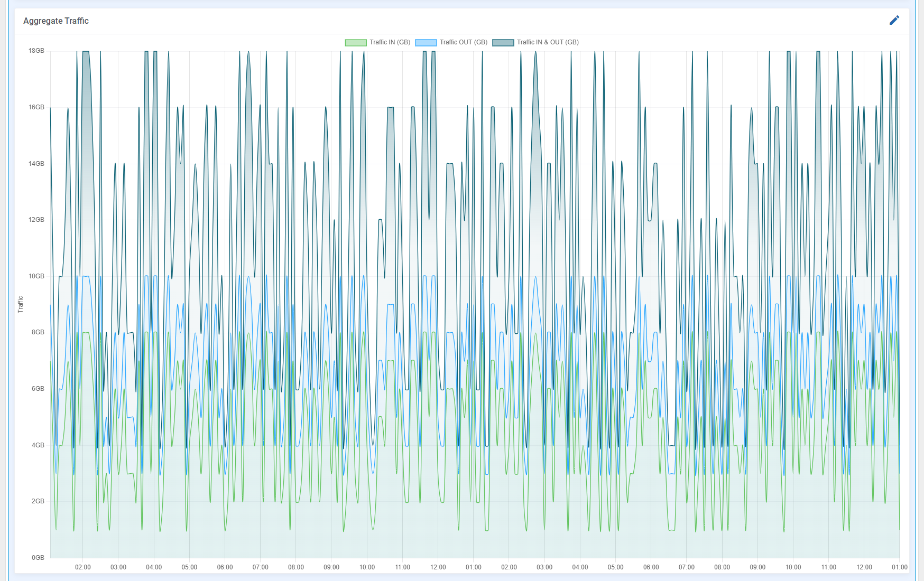Screen dimensions: 924x581
Task: Click the 10GB y-axis label
Action: pos(36,276)
